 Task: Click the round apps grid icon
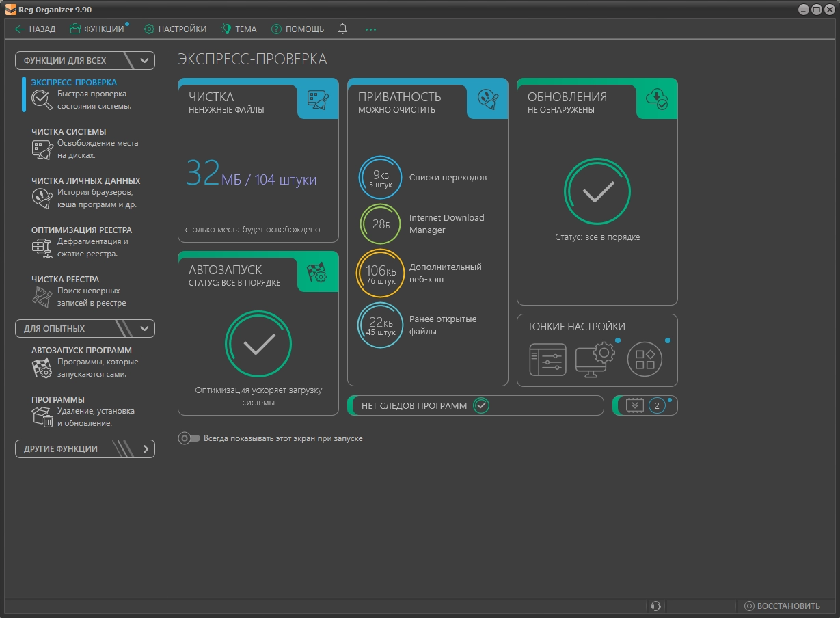point(645,359)
